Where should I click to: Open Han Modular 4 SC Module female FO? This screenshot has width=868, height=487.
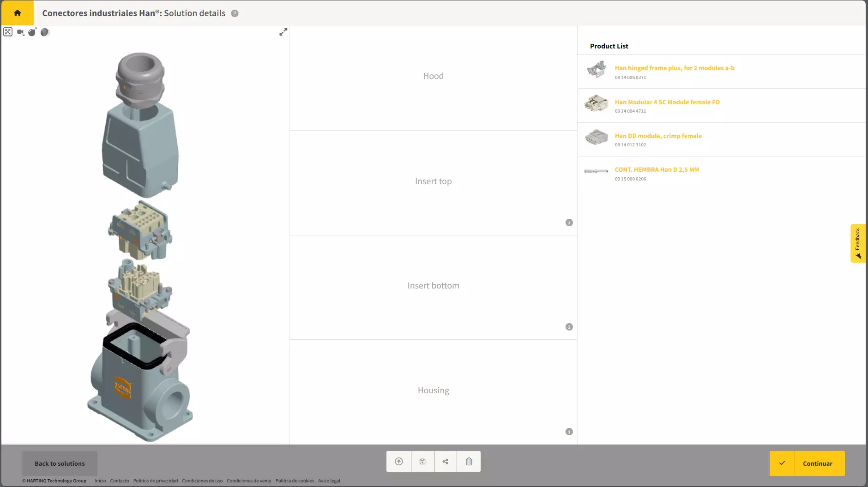tap(667, 102)
